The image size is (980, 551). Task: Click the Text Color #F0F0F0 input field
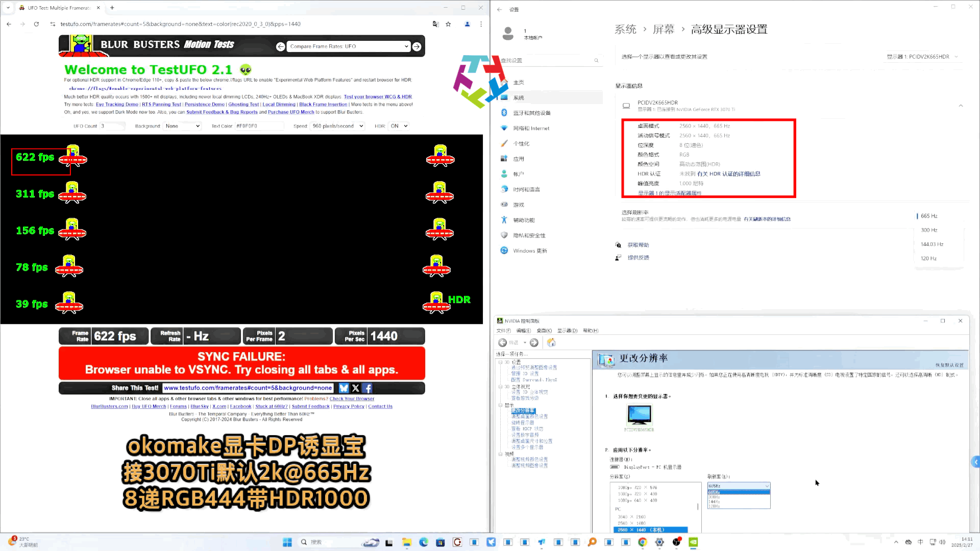(259, 126)
